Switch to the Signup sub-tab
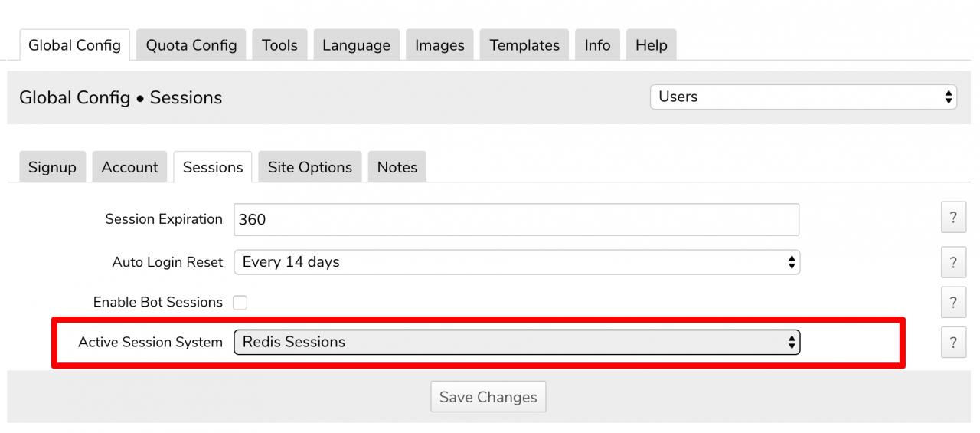This screenshot has width=980, height=433. (52, 168)
